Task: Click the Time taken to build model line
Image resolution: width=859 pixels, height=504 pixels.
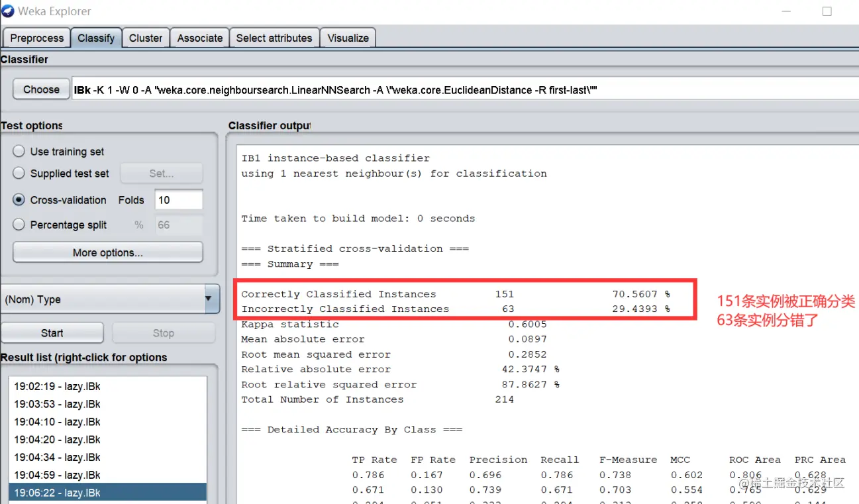Action: point(358,219)
